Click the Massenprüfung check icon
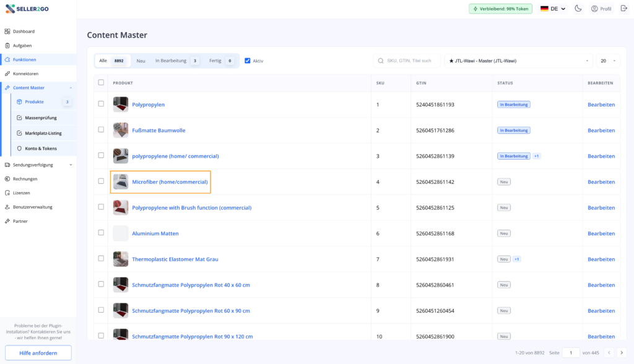Screen dimensions: 634x364 pos(19,118)
